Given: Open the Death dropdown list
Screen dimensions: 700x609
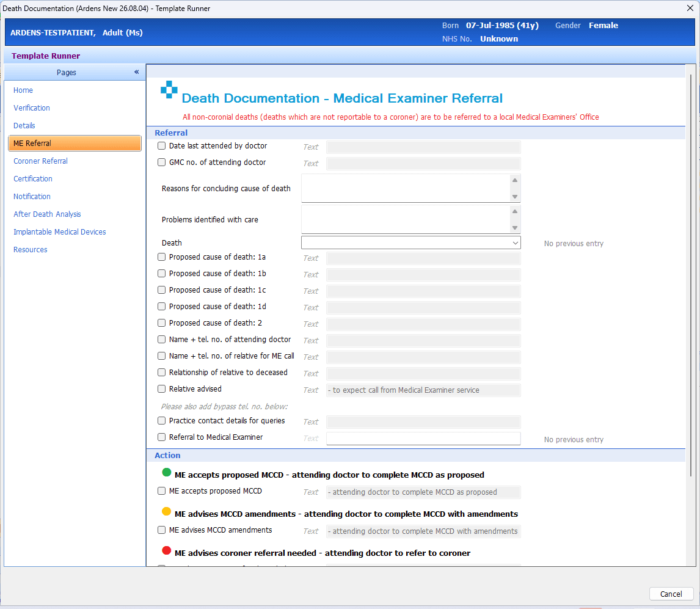Looking at the screenshot, I should (515, 243).
